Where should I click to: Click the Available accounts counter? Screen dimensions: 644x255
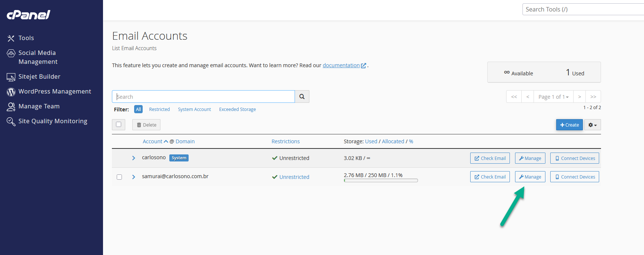pos(518,73)
